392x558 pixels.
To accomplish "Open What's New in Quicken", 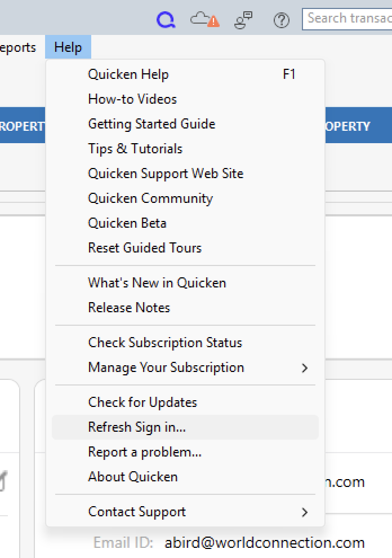I will point(185,283).
